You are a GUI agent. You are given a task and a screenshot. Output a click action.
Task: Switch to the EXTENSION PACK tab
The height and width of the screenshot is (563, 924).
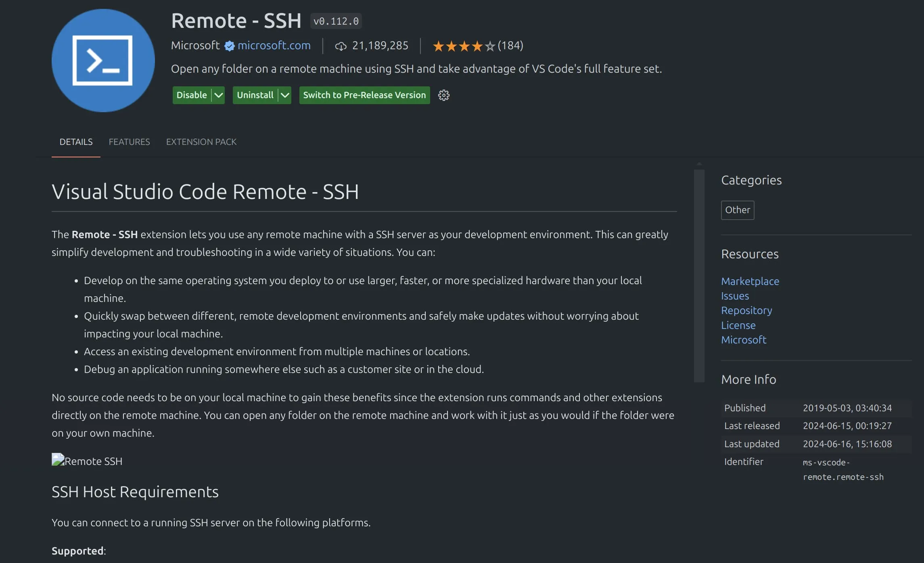point(201,142)
